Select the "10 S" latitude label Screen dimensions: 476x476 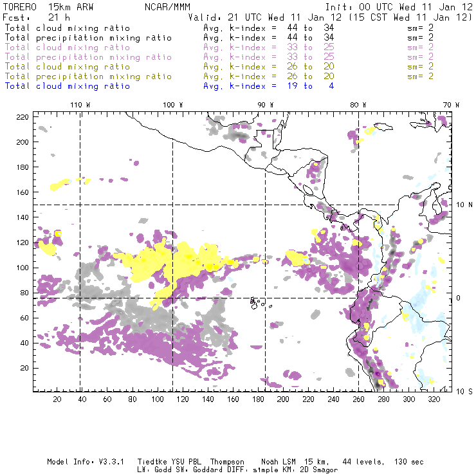pos(464,392)
